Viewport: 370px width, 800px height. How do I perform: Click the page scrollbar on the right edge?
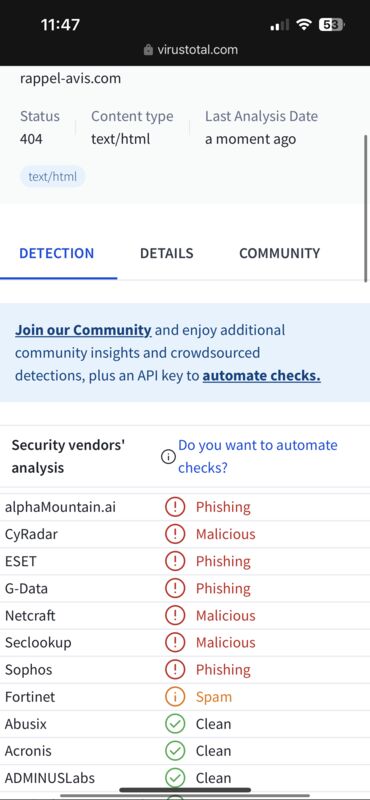[366, 209]
